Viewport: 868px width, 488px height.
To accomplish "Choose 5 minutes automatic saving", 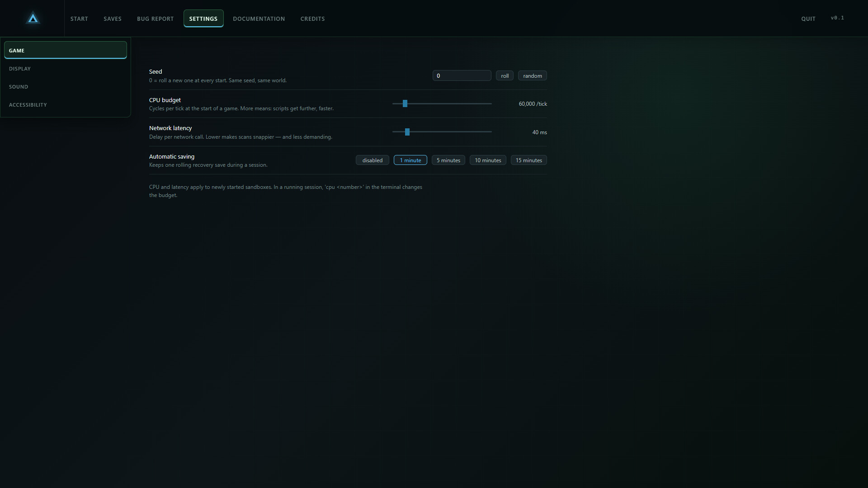I will pos(448,160).
